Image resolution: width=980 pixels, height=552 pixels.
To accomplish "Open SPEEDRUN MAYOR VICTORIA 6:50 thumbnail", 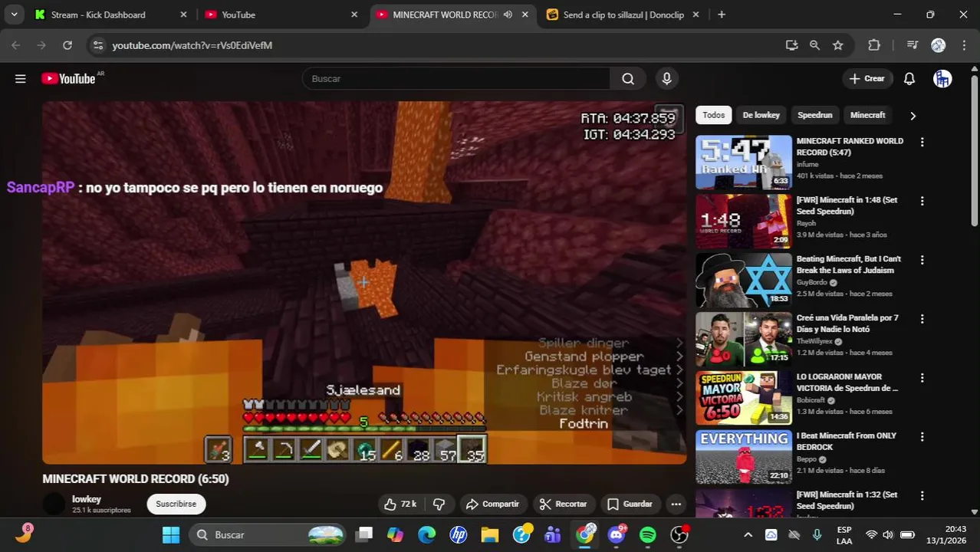I will pyautogui.click(x=744, y=398).
